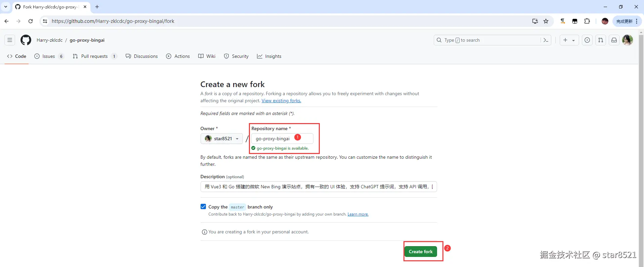Switch to the Pull requests tab
The height and width of the screenshot is (267, 644).
(95, 56)
